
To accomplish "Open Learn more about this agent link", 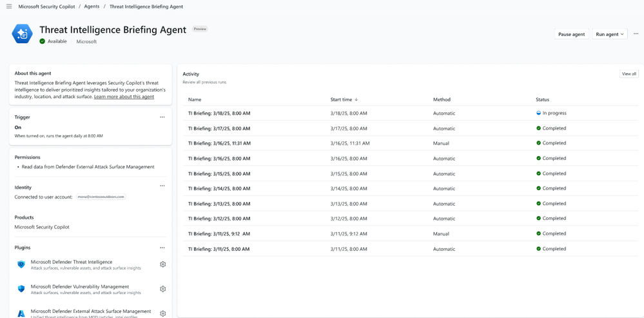I will (x=124, y=97).
